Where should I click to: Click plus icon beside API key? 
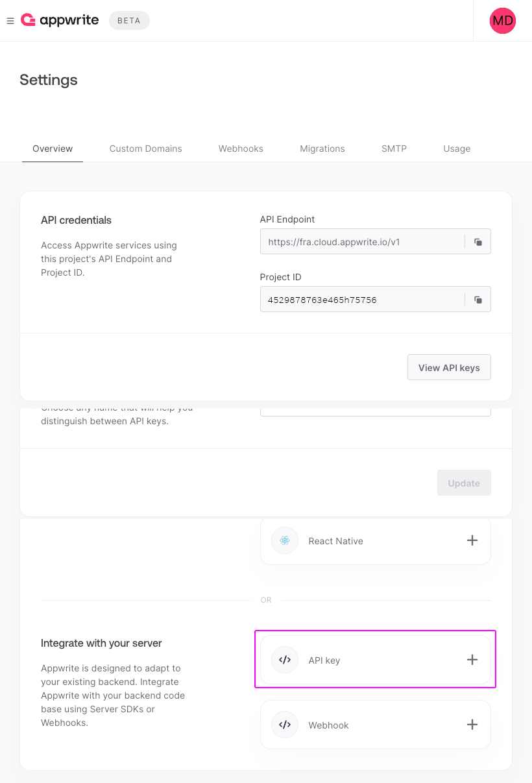pos(472,660)
